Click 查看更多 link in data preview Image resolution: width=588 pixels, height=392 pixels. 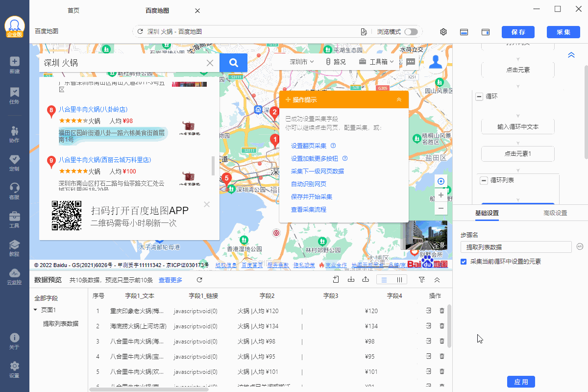(171, 280)
